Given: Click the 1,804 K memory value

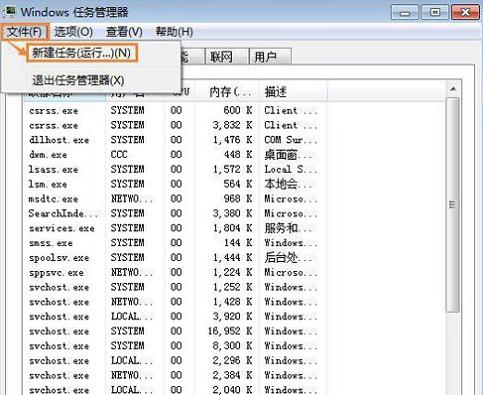Looking at the screenshot, I should [233, 228].
